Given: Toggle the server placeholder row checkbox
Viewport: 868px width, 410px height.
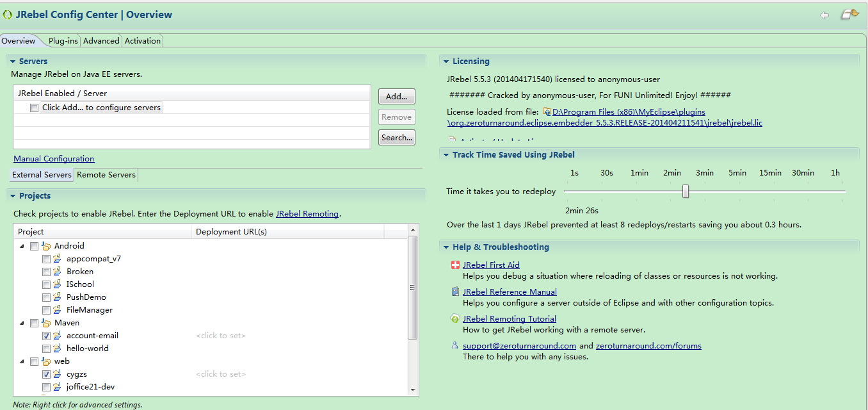Looking at the screenshot, I should pos(35,108).
